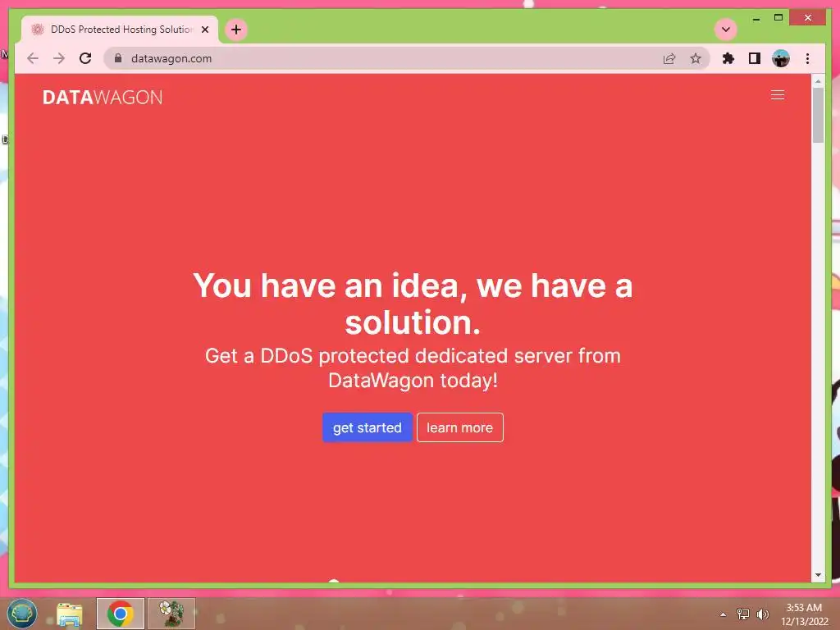Maximize the Chrome window
The height and width of the screenshot is (630, 840).
tap(778, 18)
